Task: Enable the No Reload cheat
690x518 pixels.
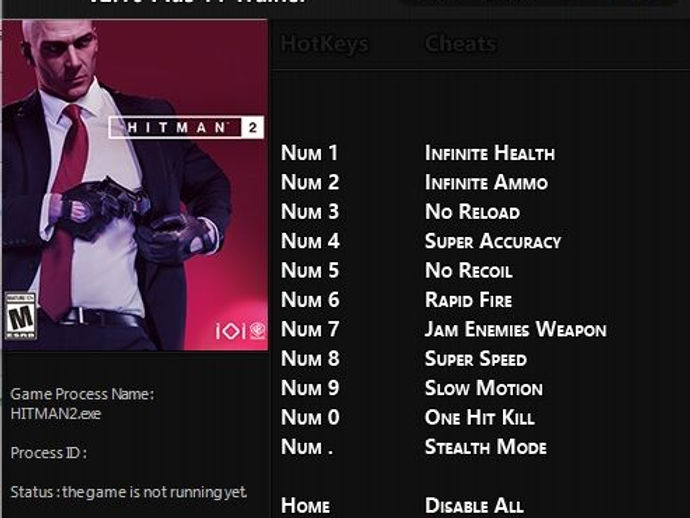Action: 472,212
